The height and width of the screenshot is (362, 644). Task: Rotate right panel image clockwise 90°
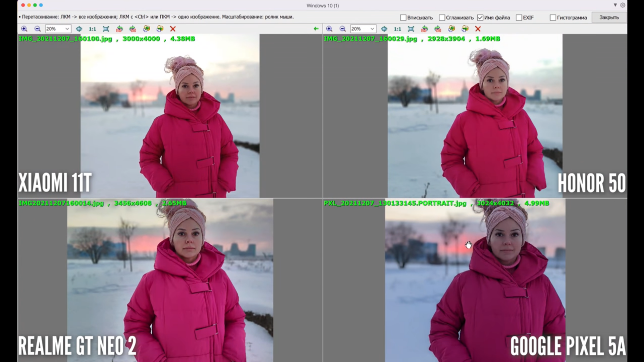pos(438,29)
